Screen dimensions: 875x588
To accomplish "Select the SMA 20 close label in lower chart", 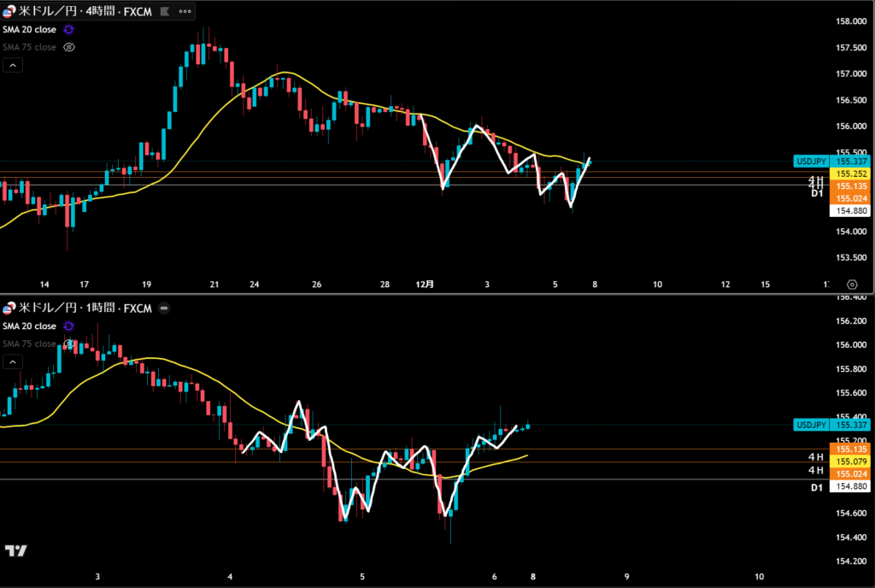I will pos(28,326).
